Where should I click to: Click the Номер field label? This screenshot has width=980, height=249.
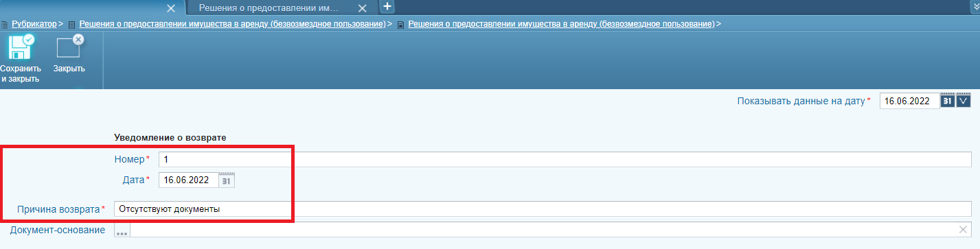[x=130, y=159]
